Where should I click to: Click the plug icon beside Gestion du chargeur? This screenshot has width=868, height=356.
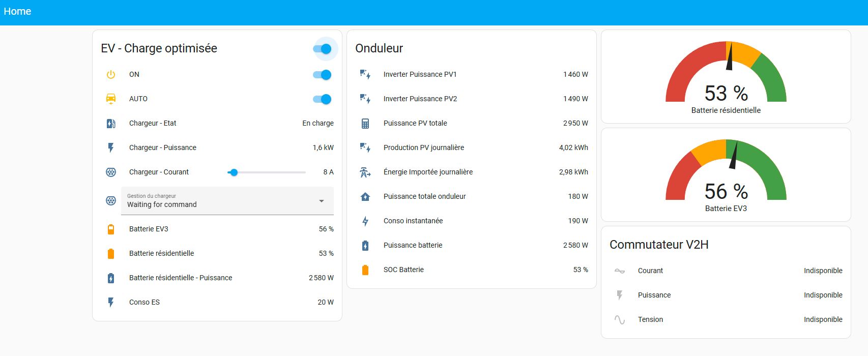tap(111, 201)
